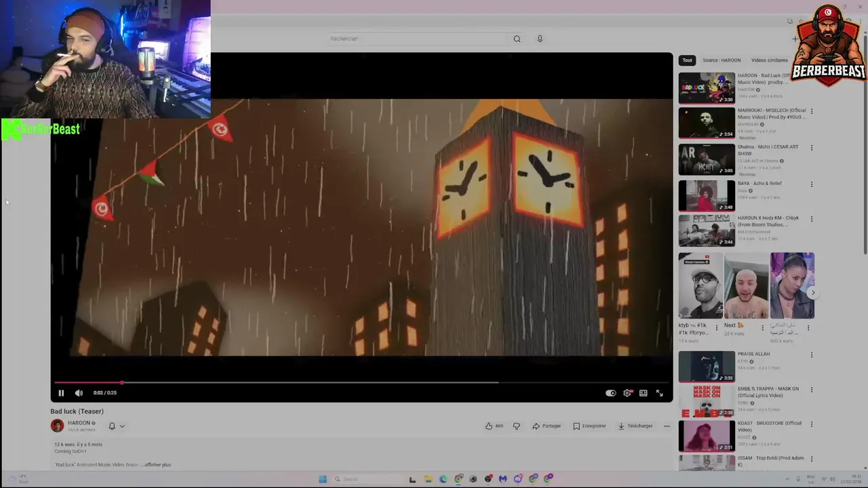Select the Tout filter chip
The height and width of the screenshot is (488, 868).
pos(687,60)
